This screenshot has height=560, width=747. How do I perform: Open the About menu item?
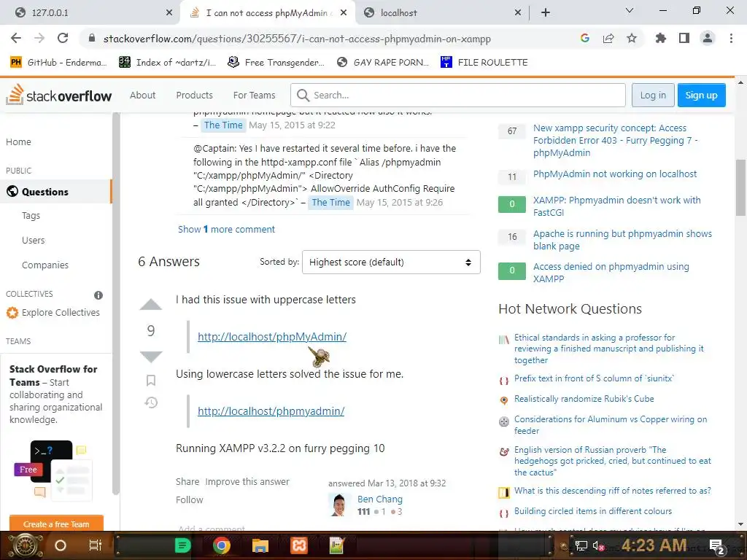(142, 95)
